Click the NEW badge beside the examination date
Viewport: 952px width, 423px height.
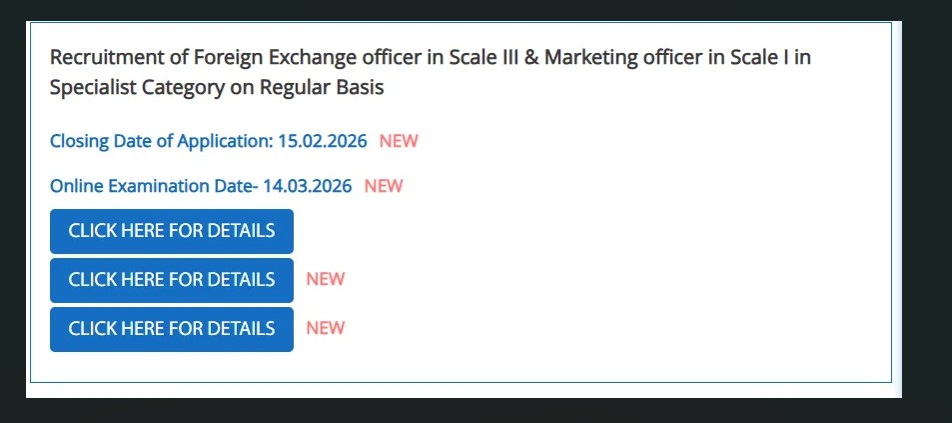383,186
